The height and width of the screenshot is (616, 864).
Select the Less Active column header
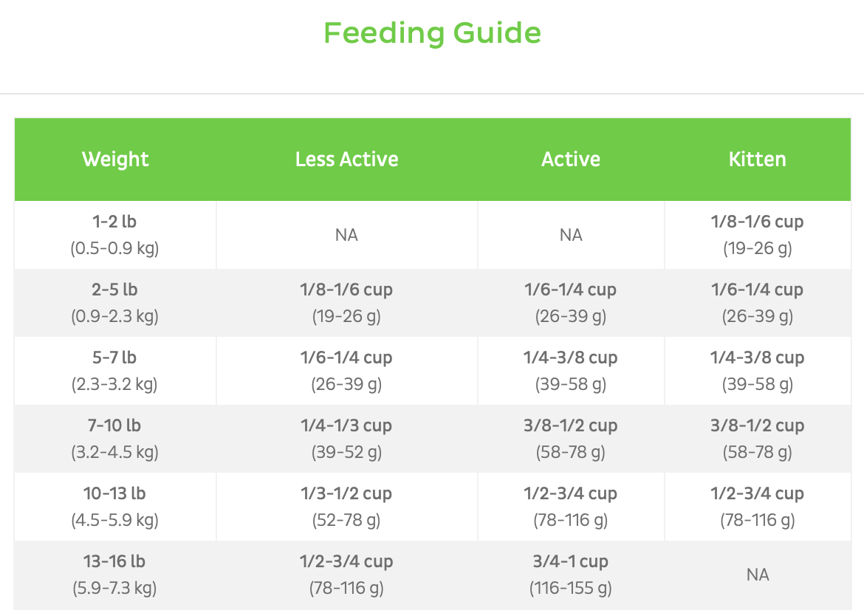pos(346,160)
